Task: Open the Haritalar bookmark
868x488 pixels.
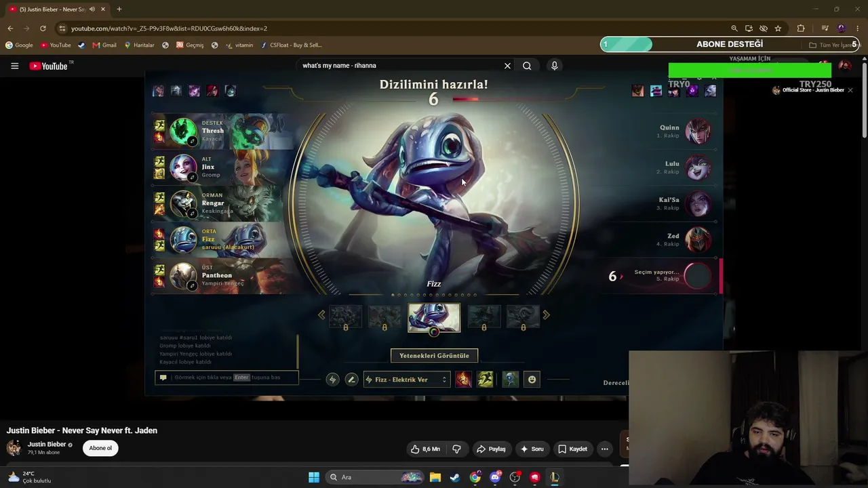Action: tap(139, 45)
